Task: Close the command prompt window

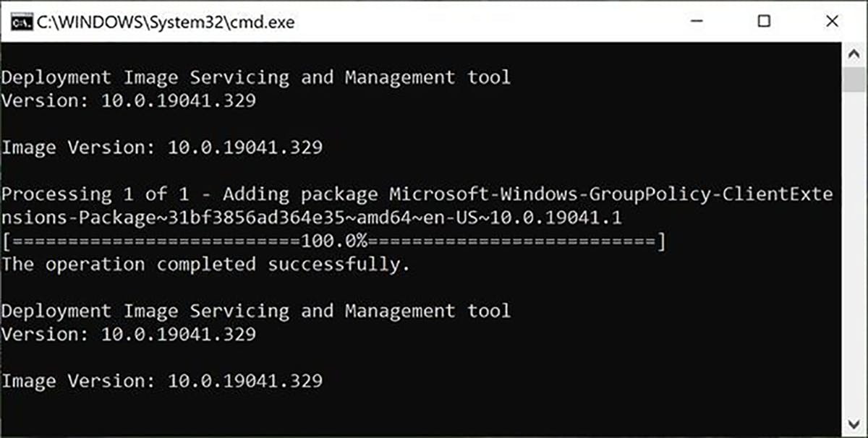Action: pos(830,22)
